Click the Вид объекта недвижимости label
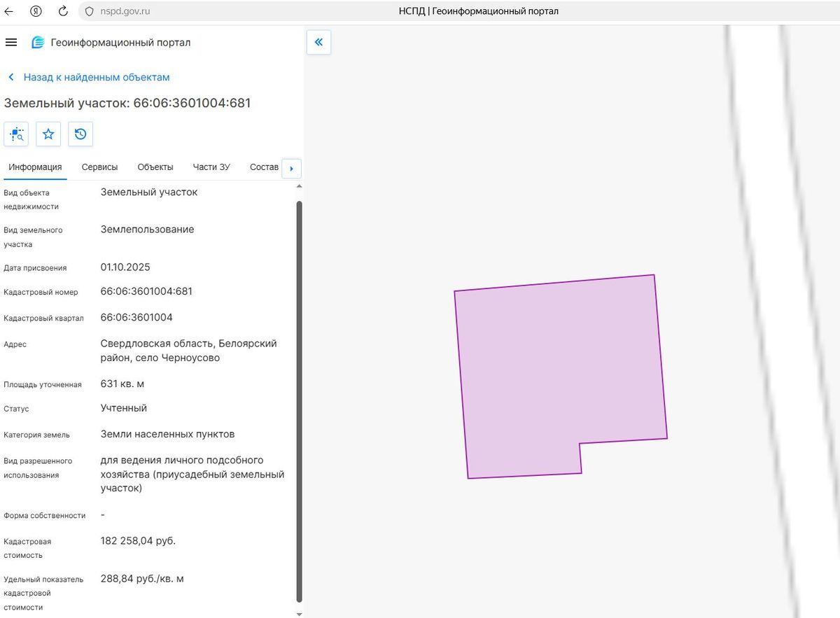 tap(31, 199)
